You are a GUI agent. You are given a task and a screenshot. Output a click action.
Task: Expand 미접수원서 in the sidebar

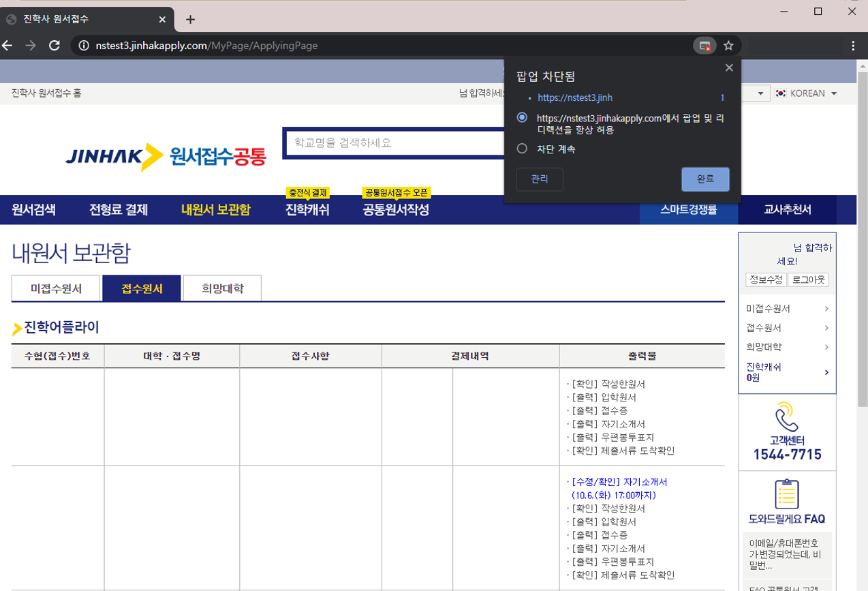pyautogui.click(x=788, y=309)
